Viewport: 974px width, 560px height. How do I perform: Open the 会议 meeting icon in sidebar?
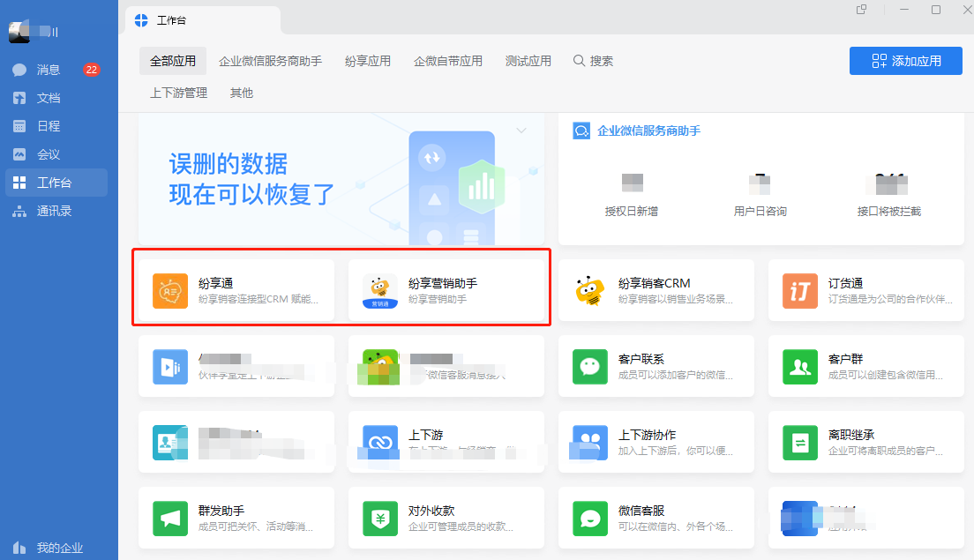[x=19, y=154]
